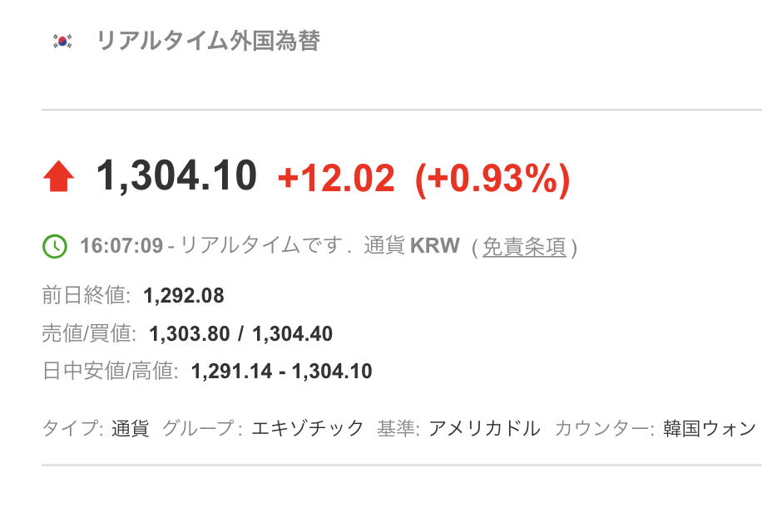Click the +12.02 price change value

pos(336,178)
